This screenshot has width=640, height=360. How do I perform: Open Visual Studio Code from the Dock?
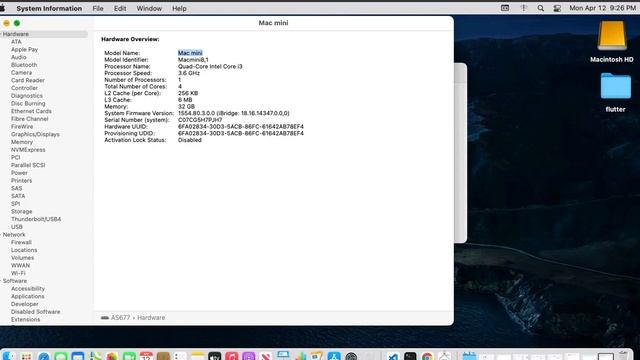click(x=392, y=356)
